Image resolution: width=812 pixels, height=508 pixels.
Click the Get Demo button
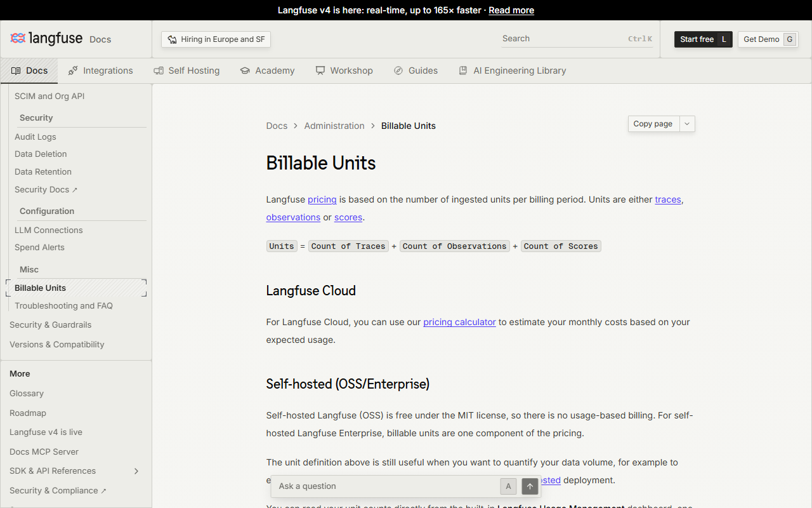click(x=768, y=39)
